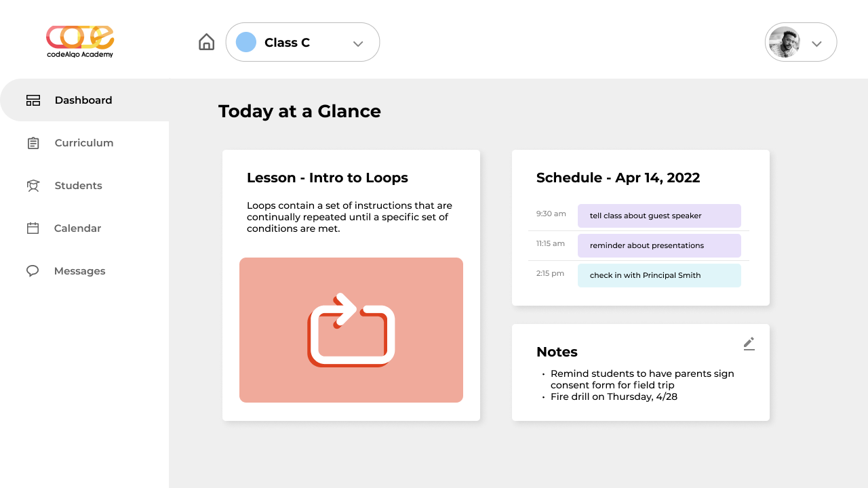Viewport: 868px width, 488px height.
Task: Click the user profile photo
Action: 785,42
